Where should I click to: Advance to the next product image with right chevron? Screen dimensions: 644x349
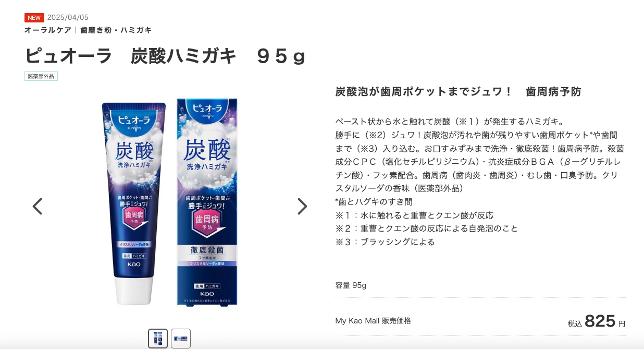pyautogui.click(x=302, y=207)
